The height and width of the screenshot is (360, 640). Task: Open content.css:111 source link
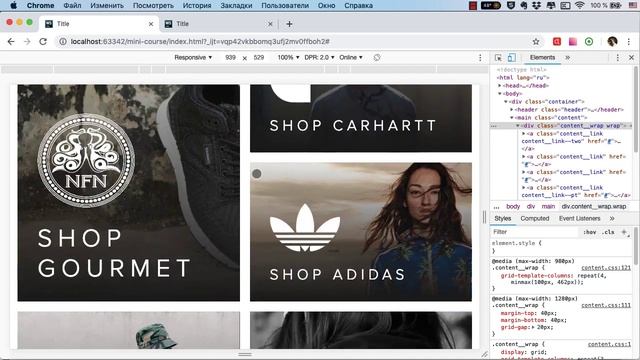(x=606, y=305)
